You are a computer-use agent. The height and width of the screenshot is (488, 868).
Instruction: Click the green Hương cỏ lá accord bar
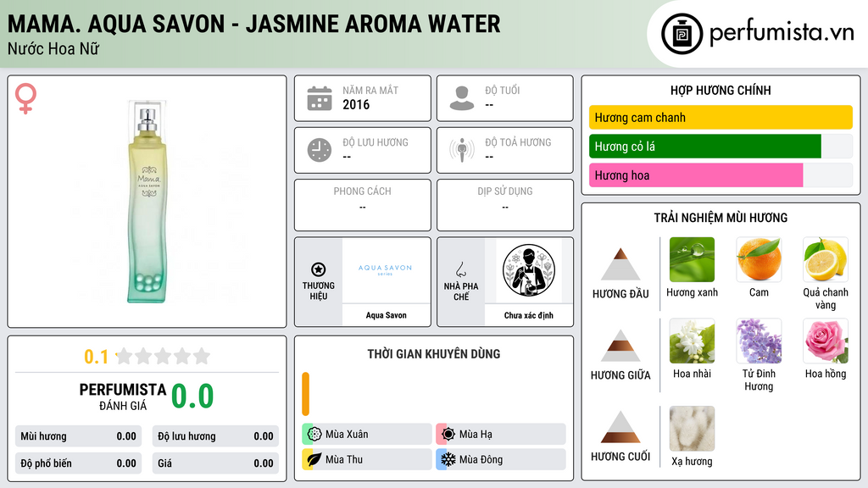tap(704, 146)
